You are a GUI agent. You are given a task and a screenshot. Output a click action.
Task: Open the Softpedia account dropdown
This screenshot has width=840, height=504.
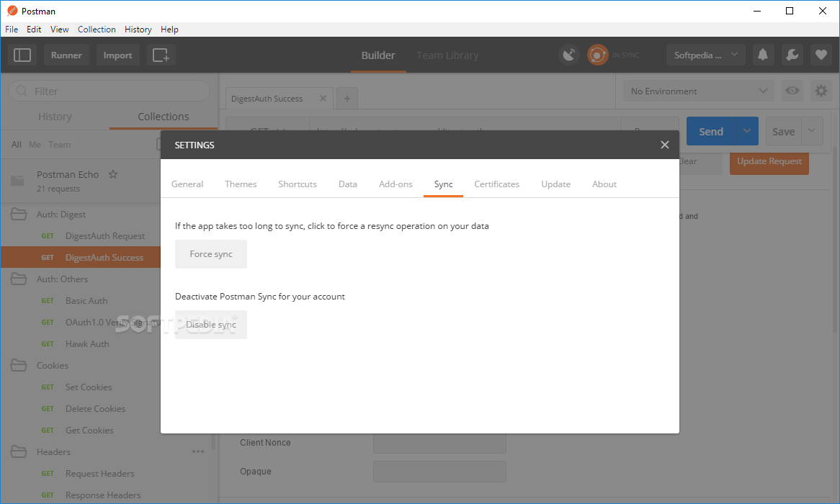(x=705, y=55)
